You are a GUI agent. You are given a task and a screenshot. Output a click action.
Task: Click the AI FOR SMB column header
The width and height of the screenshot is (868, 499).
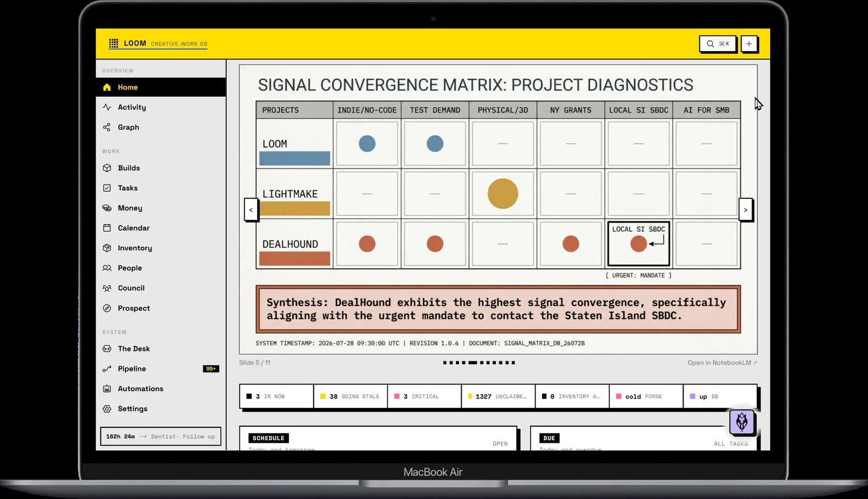click(x=706, y=110)
